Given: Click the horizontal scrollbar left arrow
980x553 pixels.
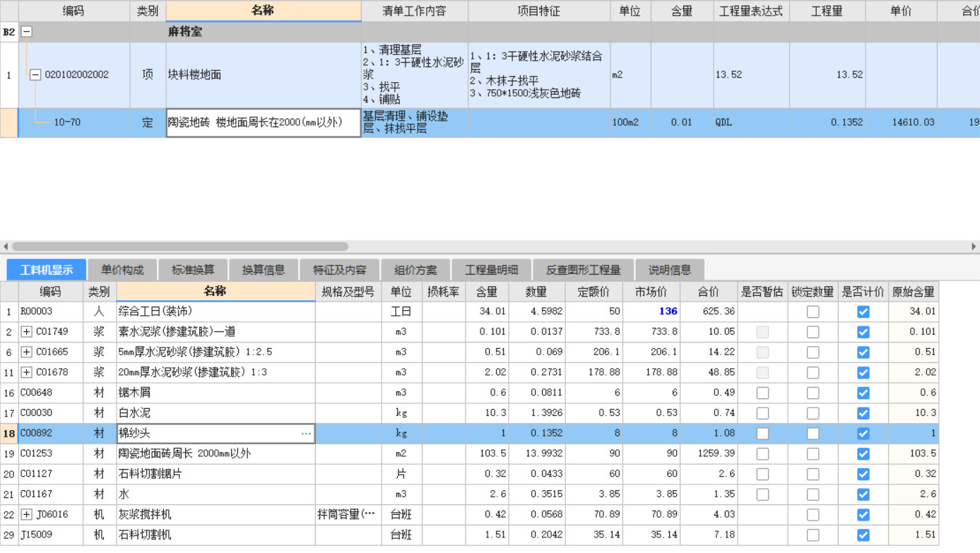Looking at the screenshot, I should [x=6, y=246].
